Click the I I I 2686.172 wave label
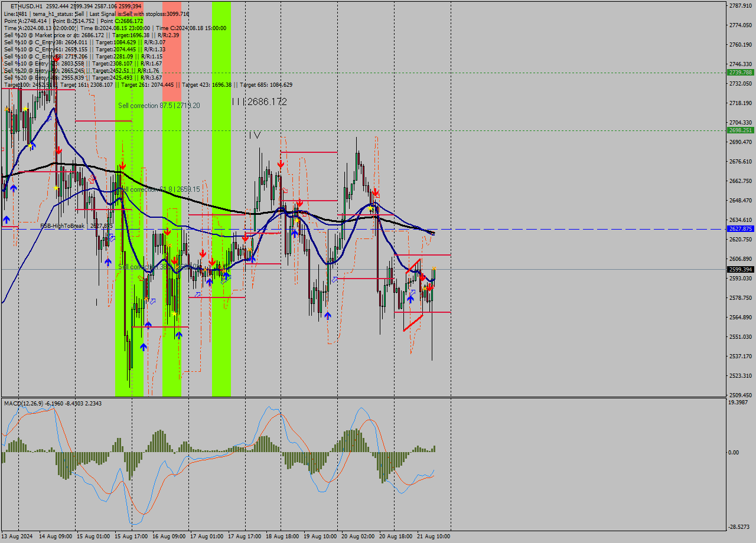The width and height of the screenshot is (756, 543). [259, 102]
